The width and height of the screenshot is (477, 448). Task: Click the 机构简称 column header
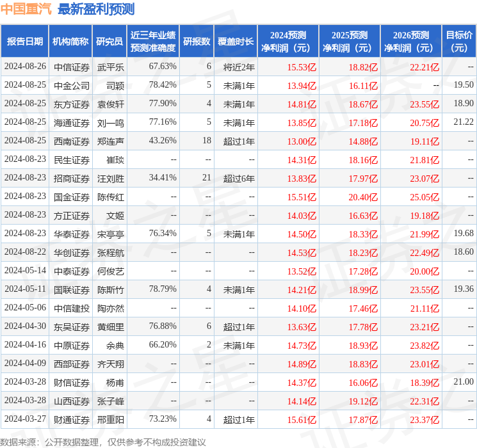click(70, 42)
